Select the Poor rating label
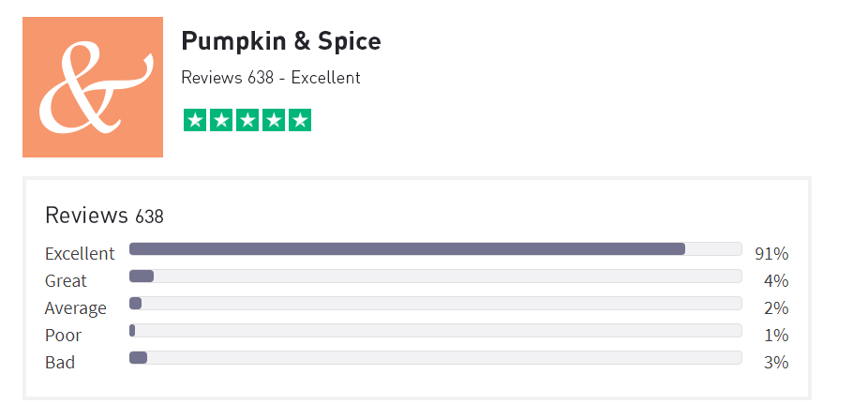This screenshot has width=868, height=419. click(63, 335)
